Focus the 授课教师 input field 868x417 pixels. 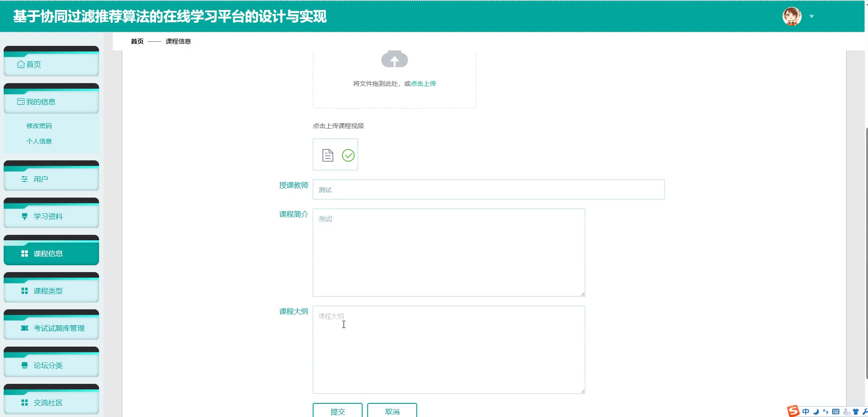coord(489,189)
